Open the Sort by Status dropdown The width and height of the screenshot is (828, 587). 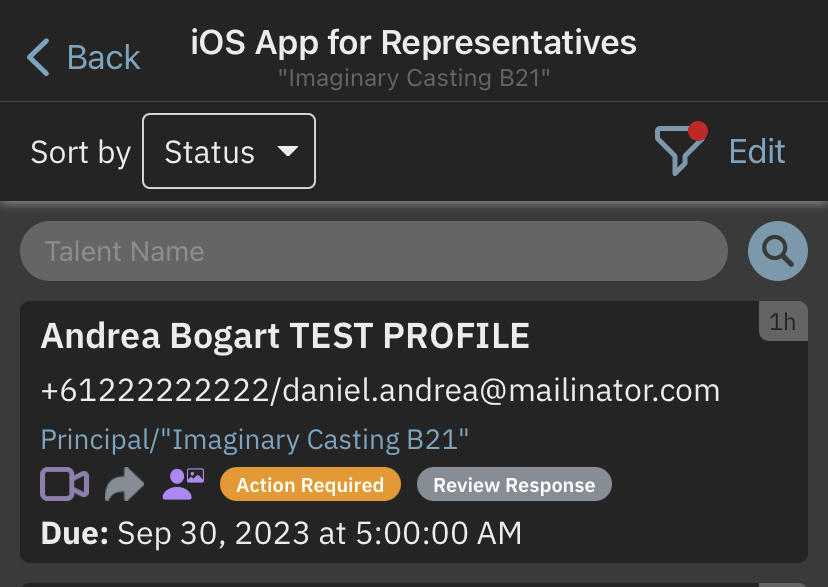(229, 152)
